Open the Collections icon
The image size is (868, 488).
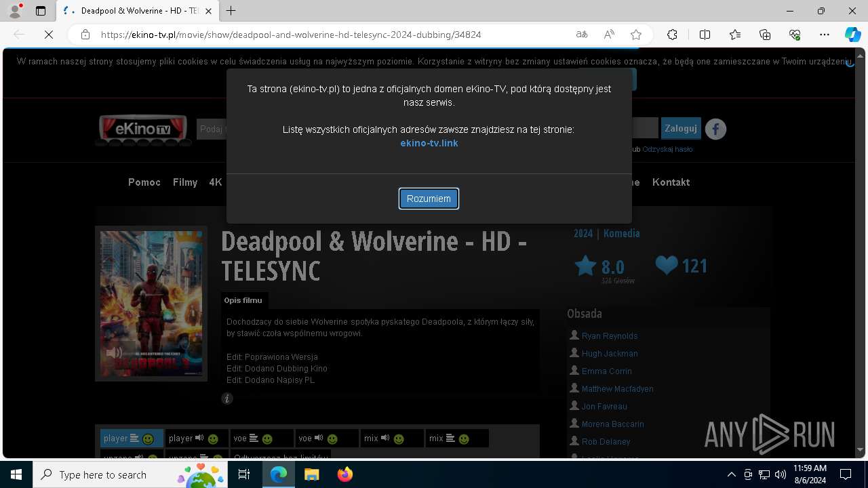[765, 35]
